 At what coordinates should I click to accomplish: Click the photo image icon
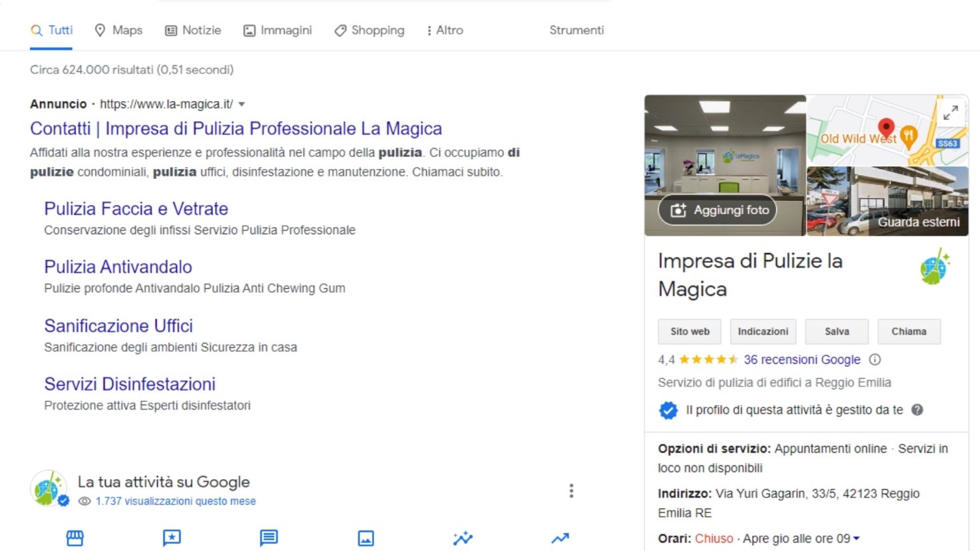click(x=366, y=538)
